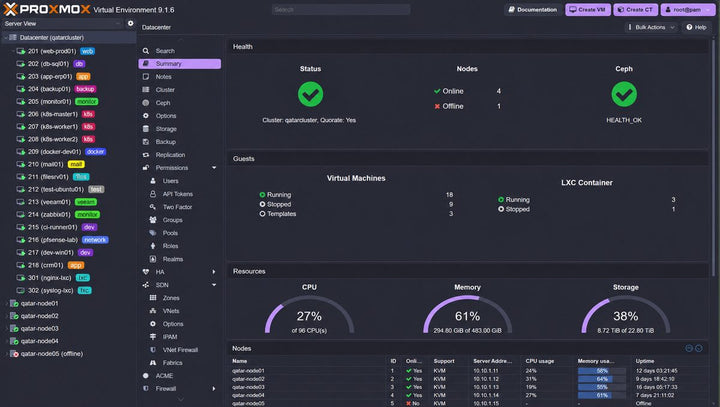
Task: Open the root@pam user menu
Action: [687, 10]
